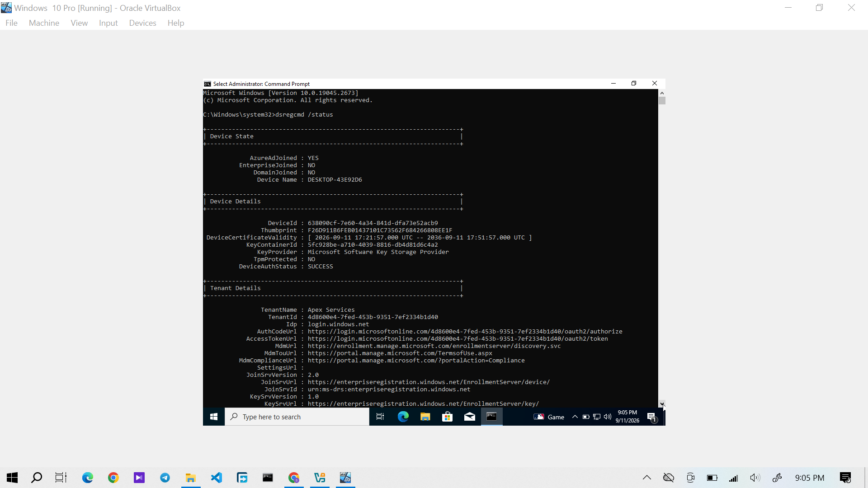Click the JoinSrvUrl EnrollmentServer/device URL
This screenshot has height=488, width=868.
click(429, 382)
